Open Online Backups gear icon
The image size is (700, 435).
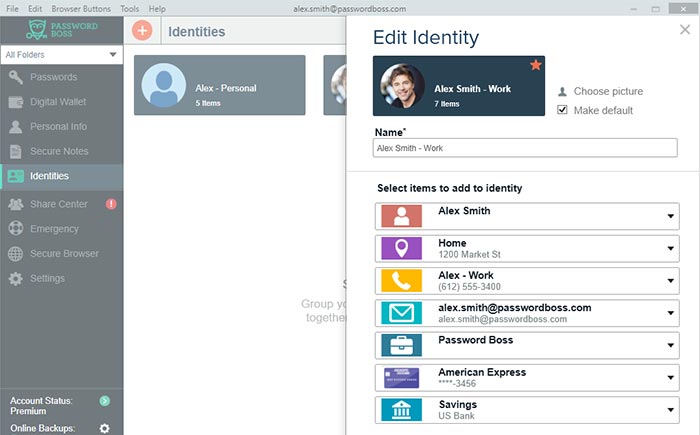[x=104, y=428]
